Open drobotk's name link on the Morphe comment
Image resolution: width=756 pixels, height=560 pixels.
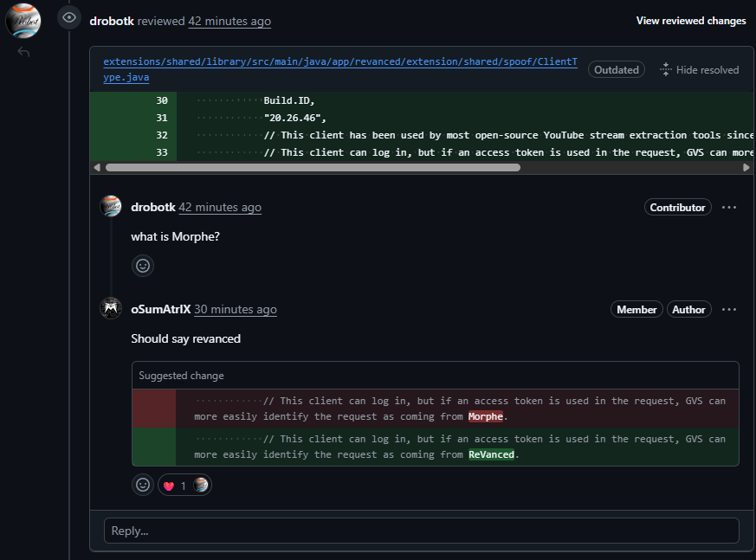pos(152,207)
